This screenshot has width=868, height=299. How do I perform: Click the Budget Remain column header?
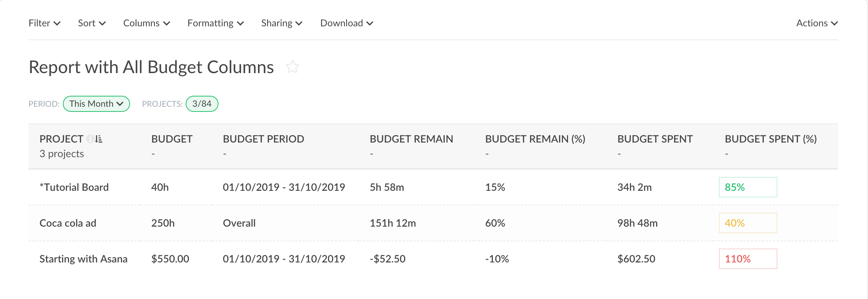click(411, 139)
